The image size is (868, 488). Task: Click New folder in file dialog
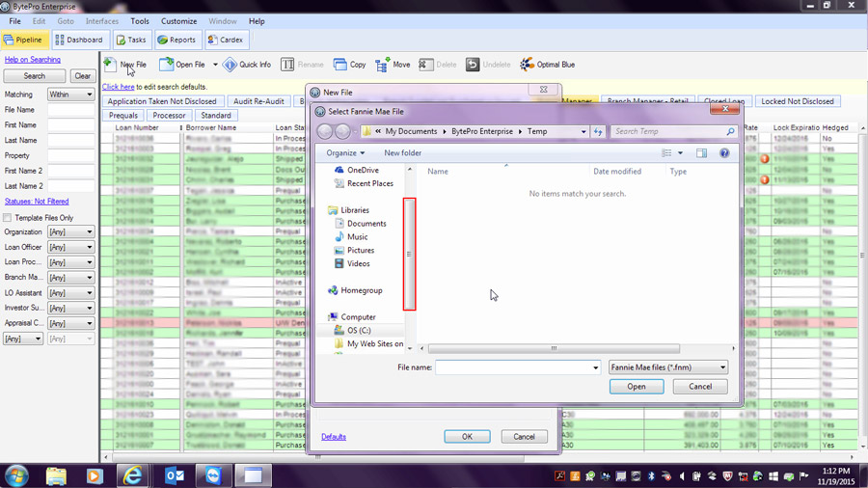click(x=402, y=152)
